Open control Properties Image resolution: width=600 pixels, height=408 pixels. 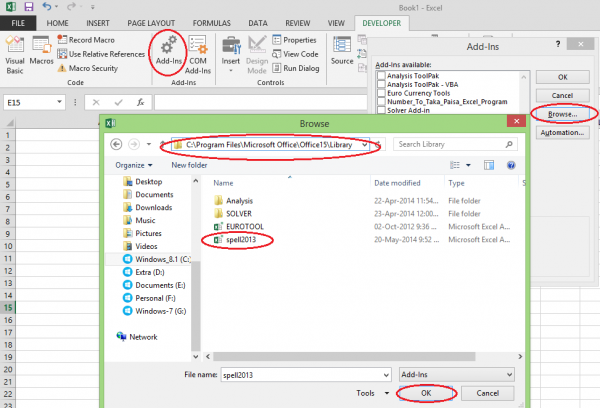click(x=294, y=40)
